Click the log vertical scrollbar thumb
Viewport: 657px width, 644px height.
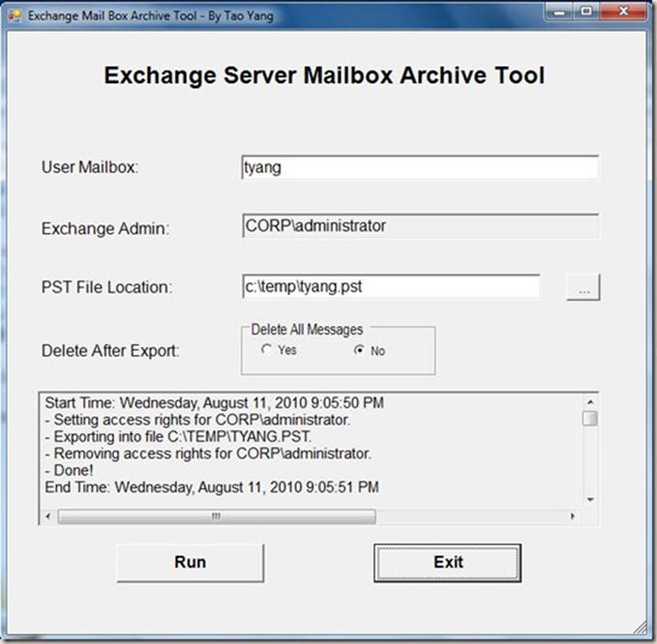[x=590, y=419]
